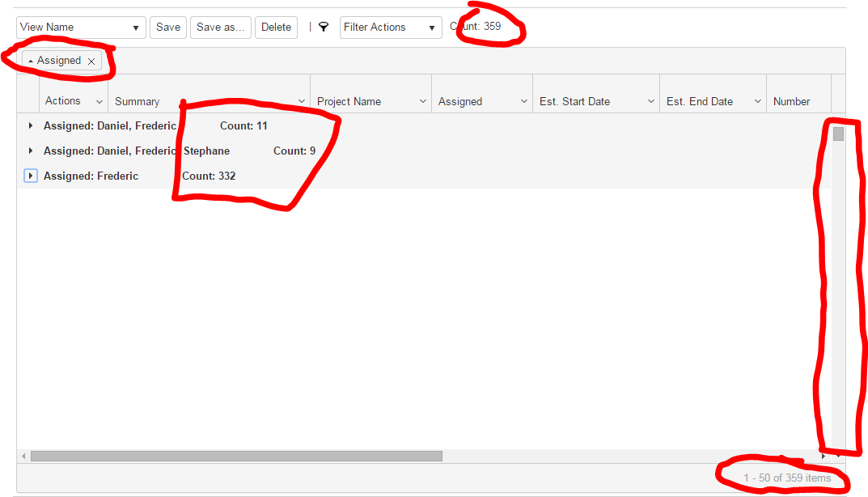868x497 pixels.
Task: Open the Est. End Date column menu
Action: tap(758, 101)
